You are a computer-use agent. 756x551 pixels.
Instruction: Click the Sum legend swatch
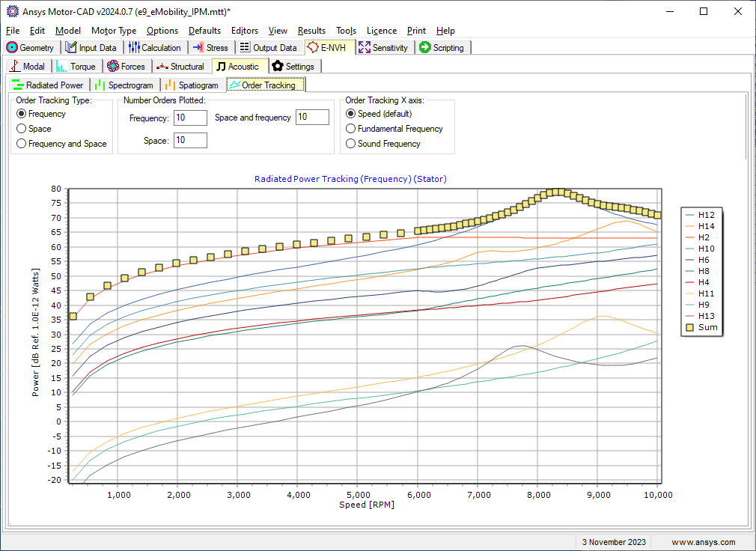pyautogui.click(x=690, y=327)
